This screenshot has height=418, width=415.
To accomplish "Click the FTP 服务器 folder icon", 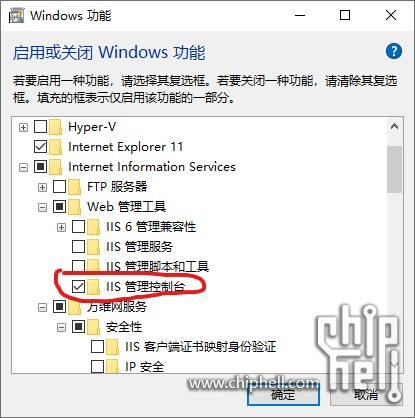I will (x=74, y=187).
